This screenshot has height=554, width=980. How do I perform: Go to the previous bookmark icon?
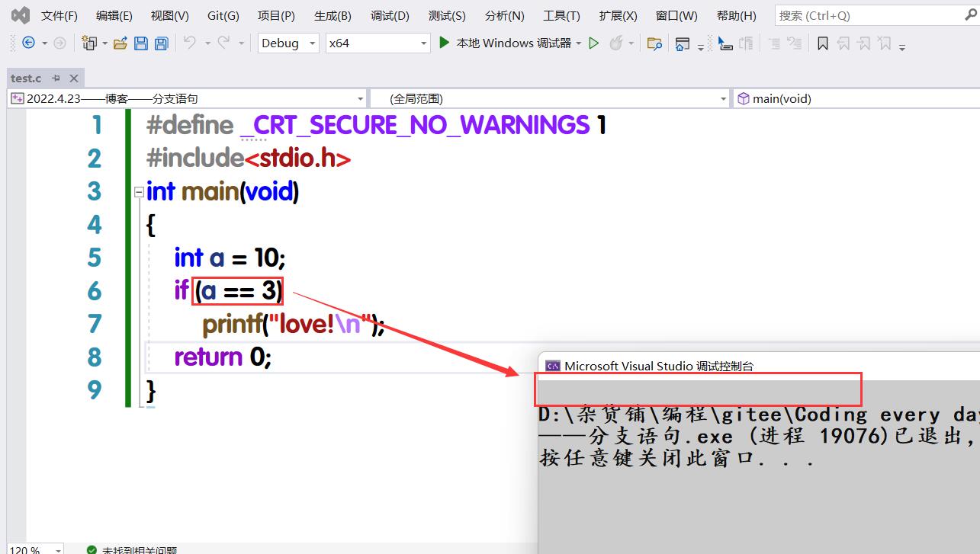[843, 43]
